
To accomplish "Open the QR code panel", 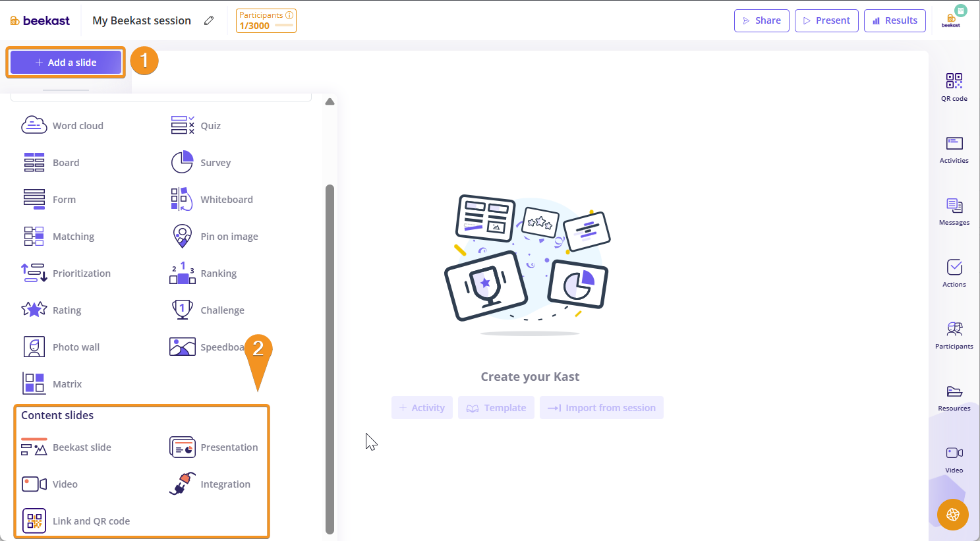I will coord(954,87).
